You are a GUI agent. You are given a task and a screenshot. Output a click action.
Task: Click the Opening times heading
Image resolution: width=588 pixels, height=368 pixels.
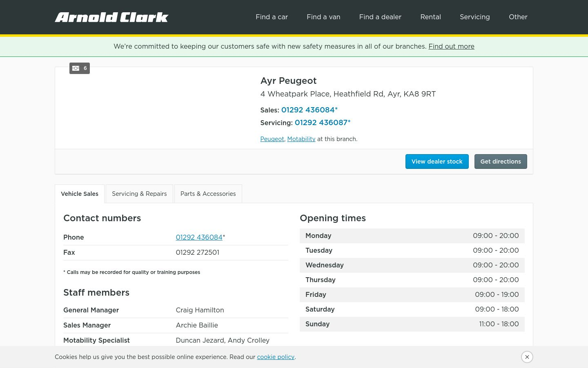tap(333, 218)
